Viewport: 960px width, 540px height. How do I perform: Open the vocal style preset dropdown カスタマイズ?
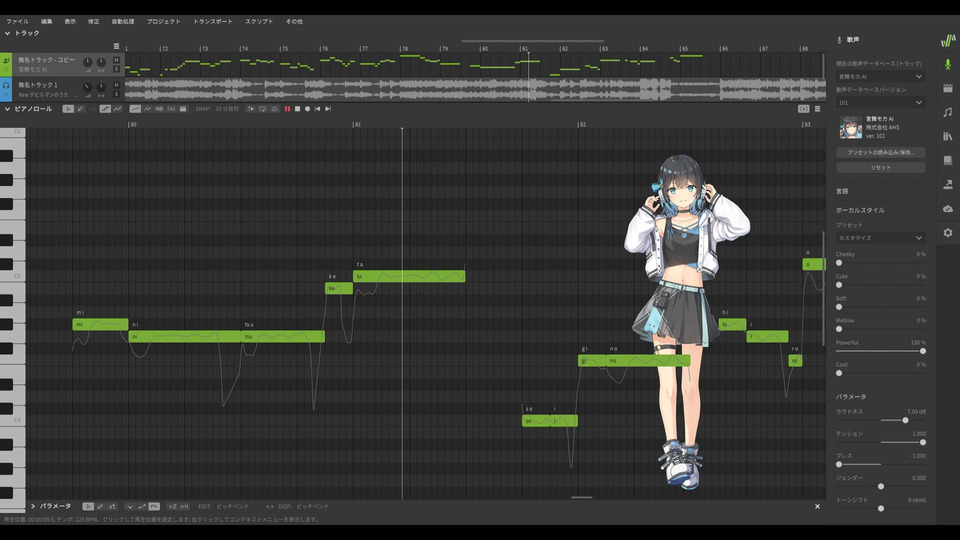[880, 238]
